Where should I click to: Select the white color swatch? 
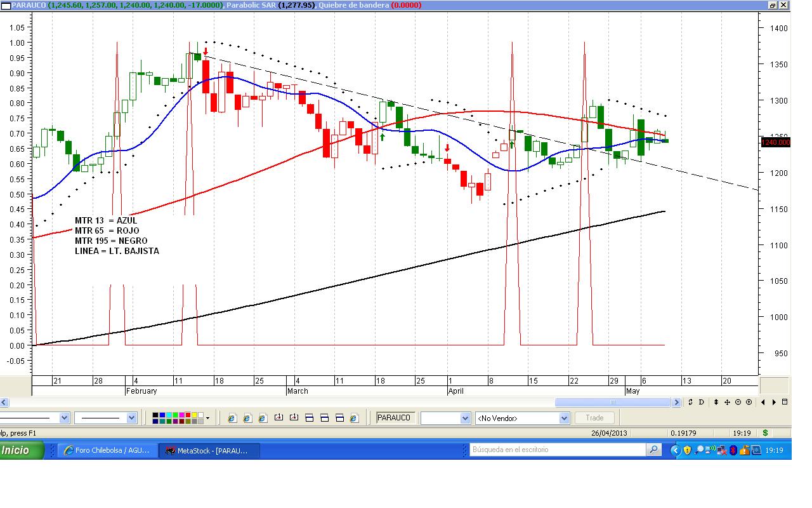200,415
